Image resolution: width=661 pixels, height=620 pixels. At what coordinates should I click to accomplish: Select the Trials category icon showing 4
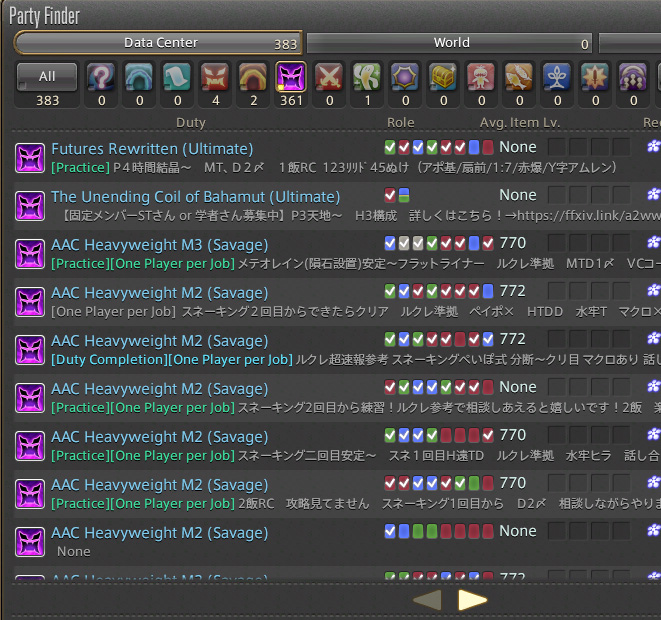215,77
